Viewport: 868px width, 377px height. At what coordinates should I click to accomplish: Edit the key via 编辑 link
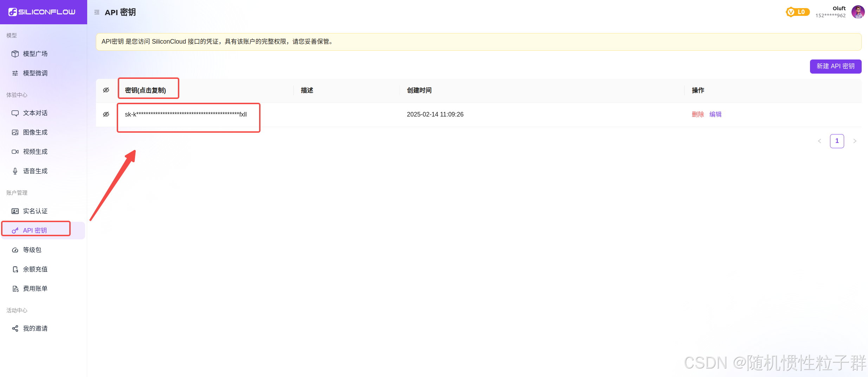pos(715,114)
